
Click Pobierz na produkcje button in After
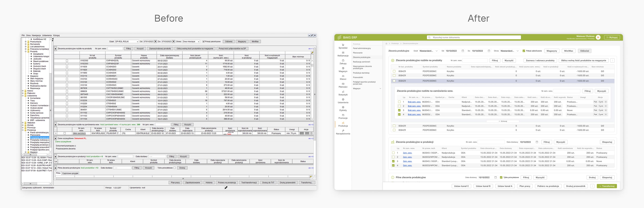point(548,186)
